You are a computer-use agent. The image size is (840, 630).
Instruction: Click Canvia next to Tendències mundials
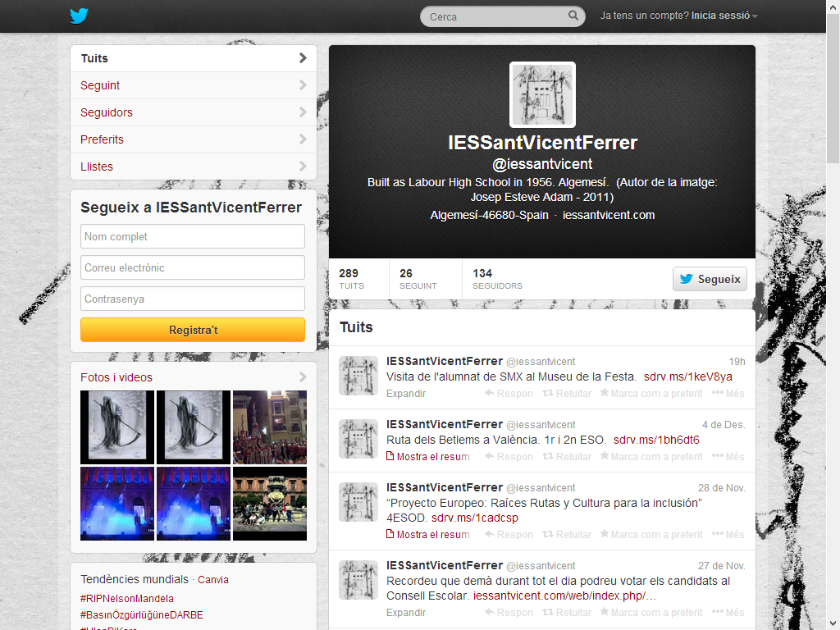pos(213,580)
